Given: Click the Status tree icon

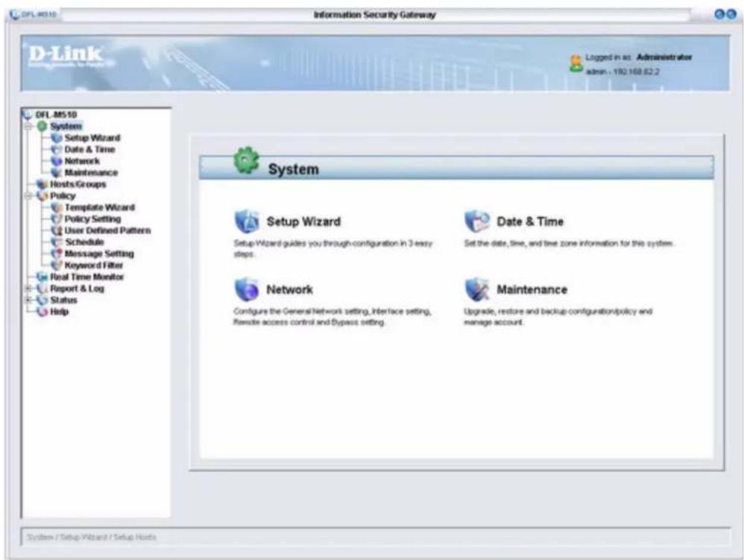Looking at the screenshot, I should [x=42, y=300].
